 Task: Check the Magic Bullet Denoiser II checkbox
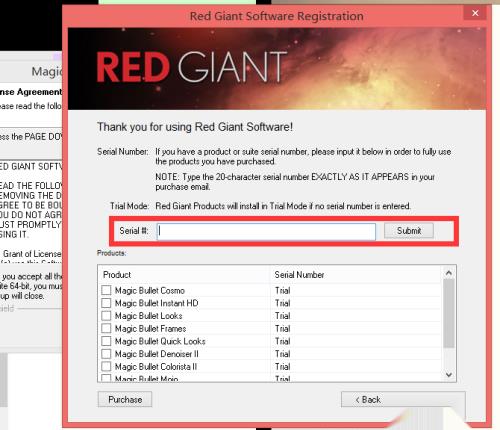click(106, 354)
